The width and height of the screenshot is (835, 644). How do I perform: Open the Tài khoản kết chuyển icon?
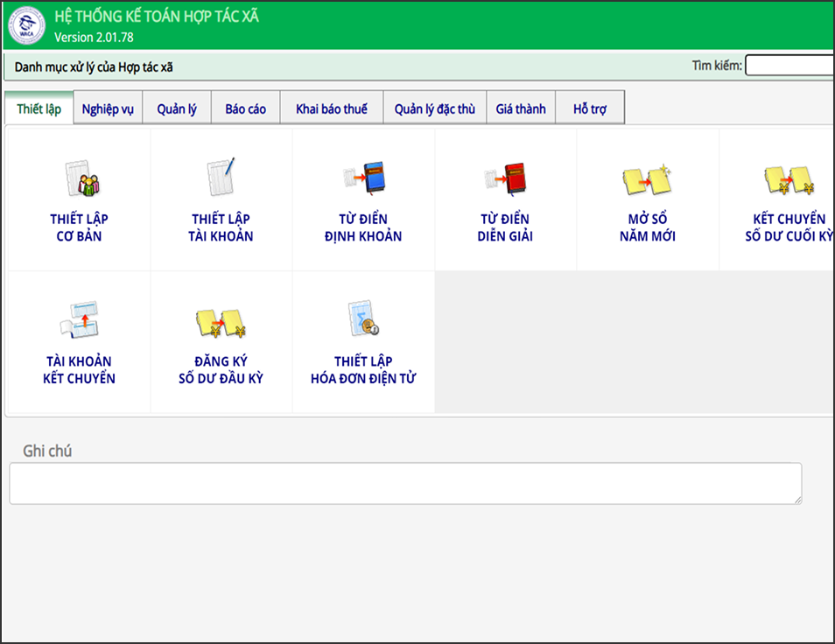pos(80,320)
